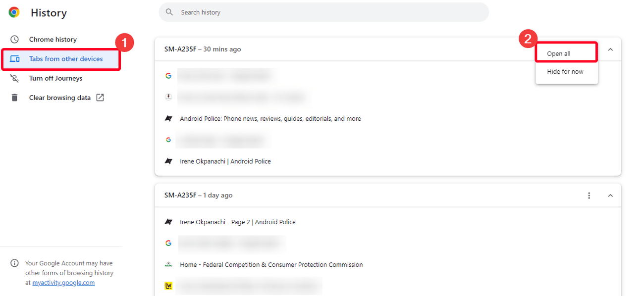The width and height of the screenshot is (644, 296).
Task: Open Chrome history section
Action: [53, 40]
